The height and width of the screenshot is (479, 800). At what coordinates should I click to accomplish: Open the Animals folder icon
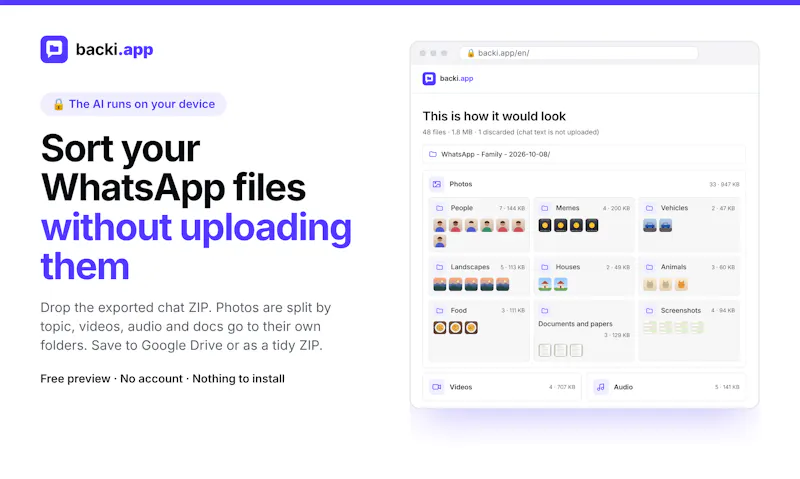click(649, 267)
